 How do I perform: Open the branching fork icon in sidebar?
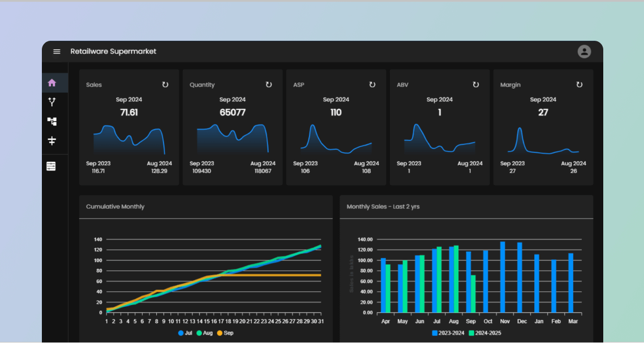(52, 102)
